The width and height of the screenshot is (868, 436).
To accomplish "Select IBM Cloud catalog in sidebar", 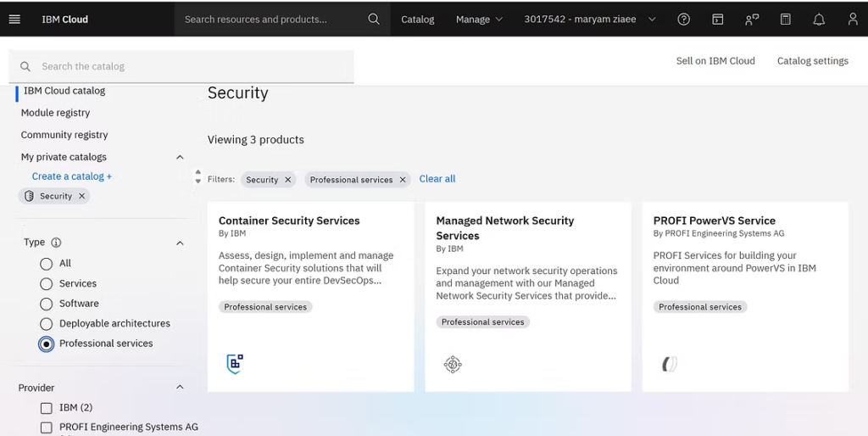I will point(64,91).
